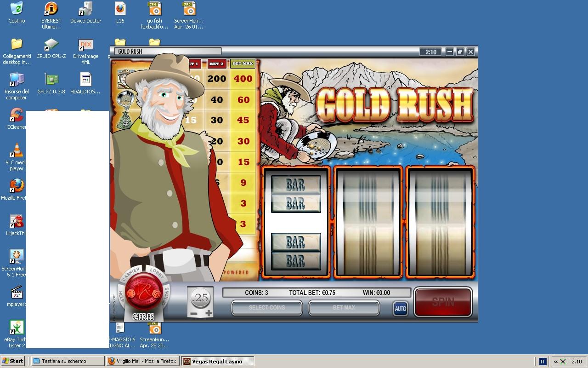Click the 2:10 clock in game title bar
This screenshot has height=368, width=588.
430,52
